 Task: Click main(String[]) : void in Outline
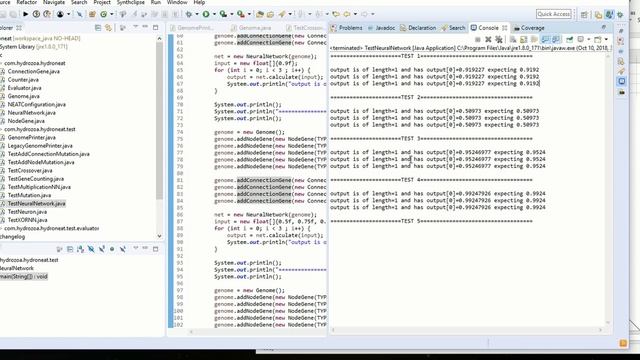[24, 277]
